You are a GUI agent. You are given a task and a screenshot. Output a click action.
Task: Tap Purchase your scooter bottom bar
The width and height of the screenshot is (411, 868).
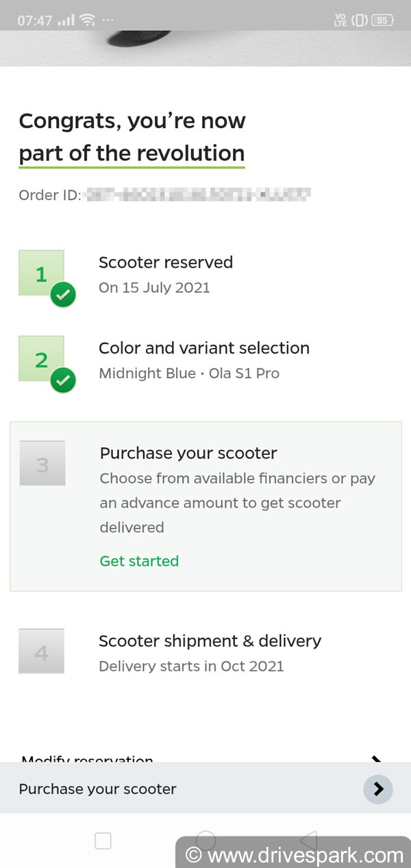(98, 789)
